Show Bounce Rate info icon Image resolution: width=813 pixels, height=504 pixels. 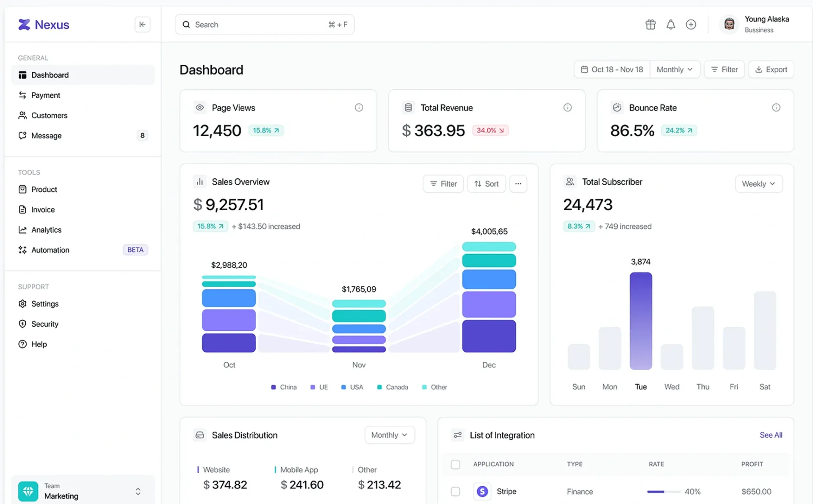pyautogui.click(x=776, y=107)
